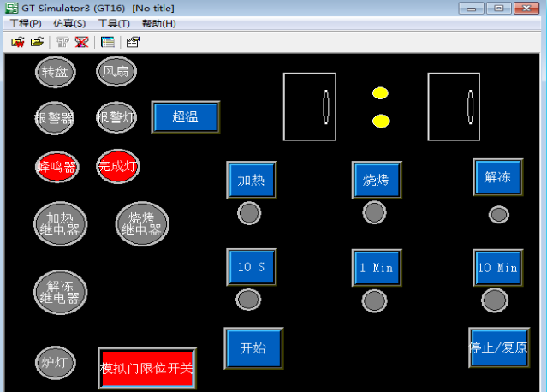The width and height of the screenshot is (547, 392).
Task: Open project icon with red mark in toolbar
Action: coord(18,42)
